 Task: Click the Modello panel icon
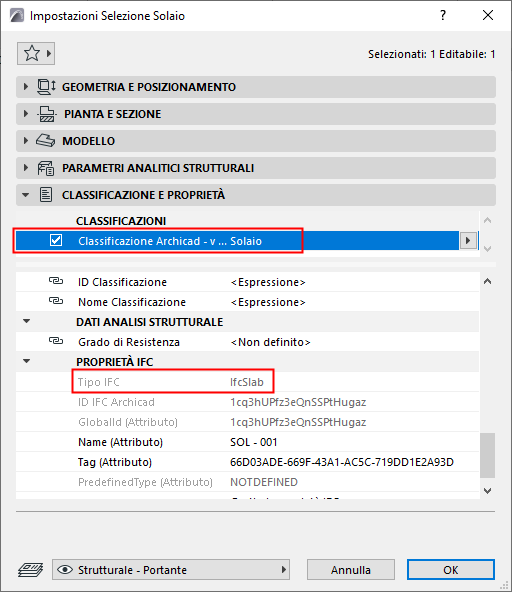[46, 141]
